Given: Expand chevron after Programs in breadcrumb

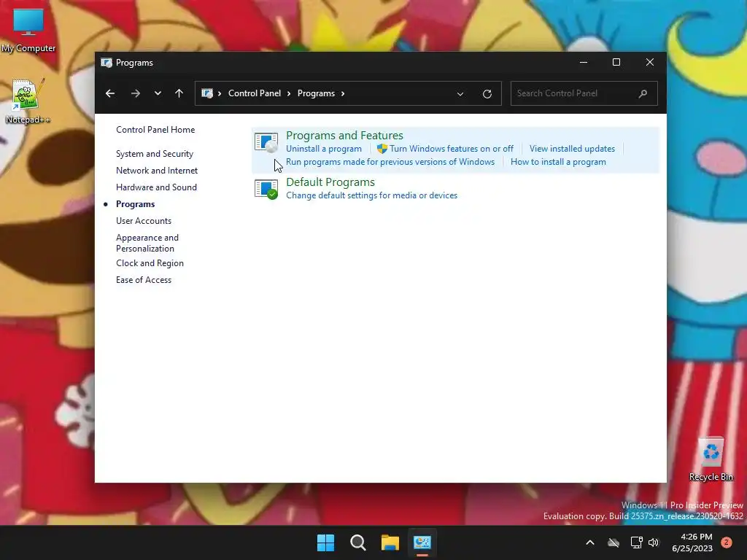Looking at the screenshot, I should pyautogui.click(x=343, y=93).
